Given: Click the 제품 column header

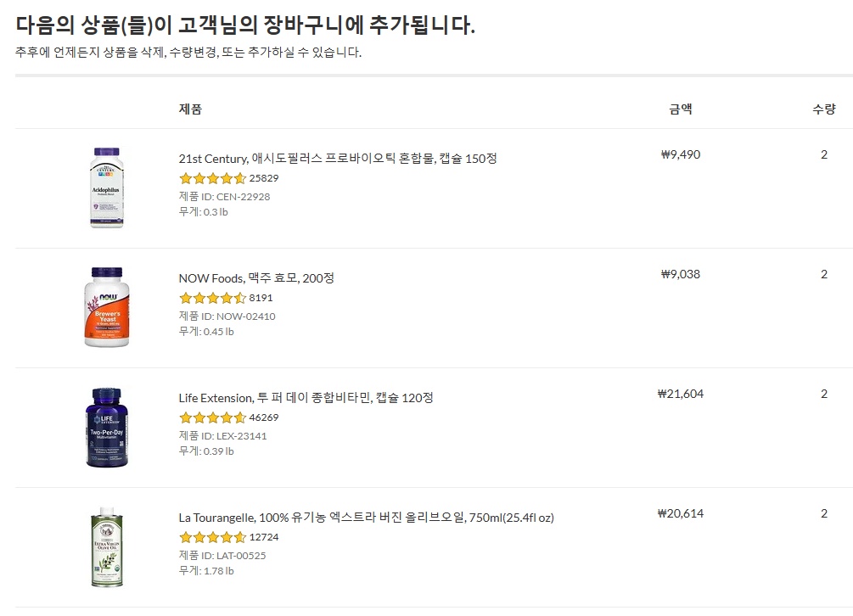Looking at the screenshot, I should (x=190, y=109).
